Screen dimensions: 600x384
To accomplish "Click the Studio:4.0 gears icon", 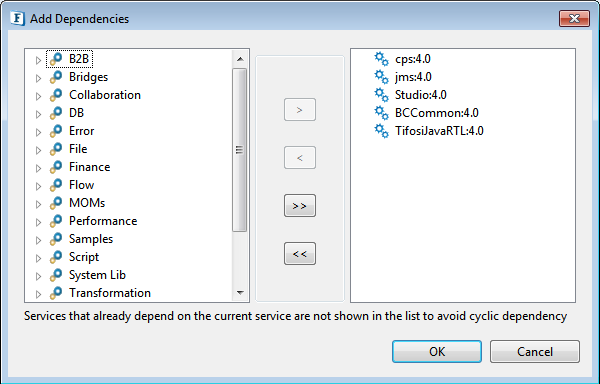I will tap(381, 95).
